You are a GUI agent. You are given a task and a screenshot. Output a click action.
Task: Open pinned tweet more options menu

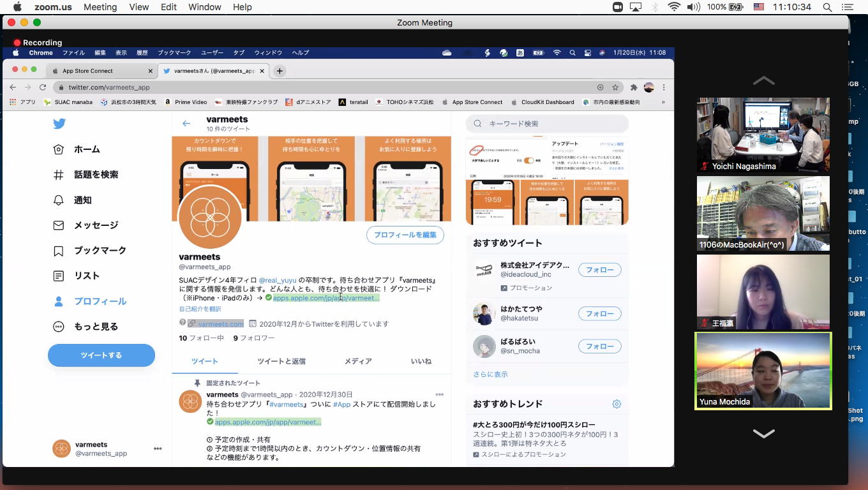tap(439, 395)
